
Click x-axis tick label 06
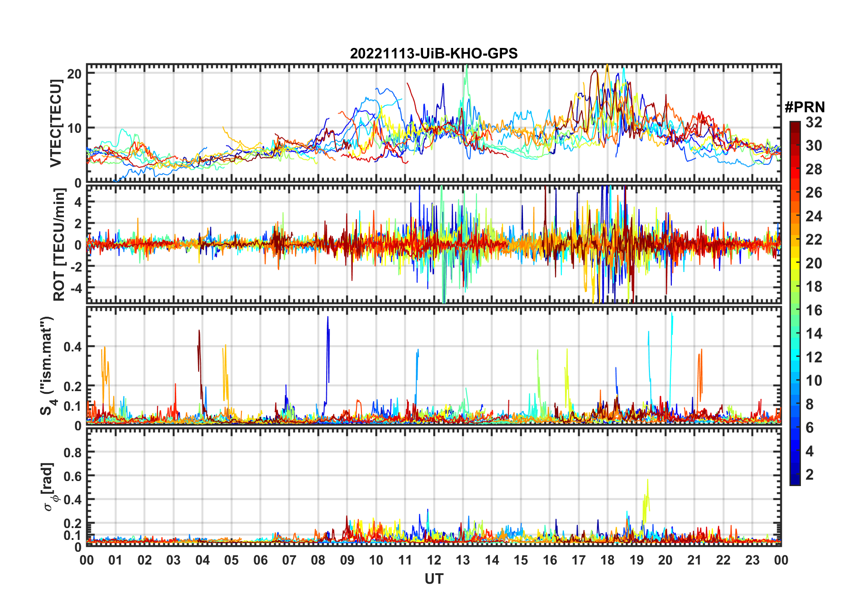(x=260, y=560)
